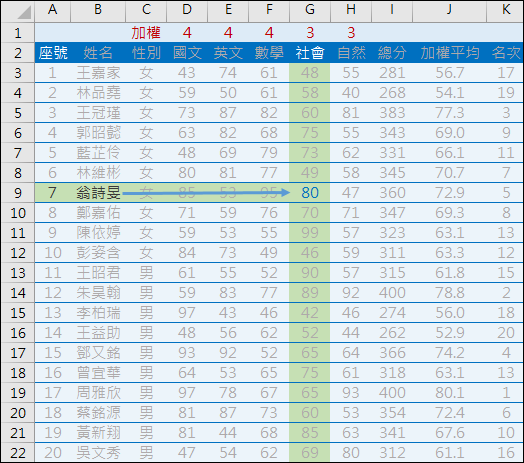Click the weighted average 80.1 cell
The width and height of the screenshot is (524, 463).
tap(449, 393)
